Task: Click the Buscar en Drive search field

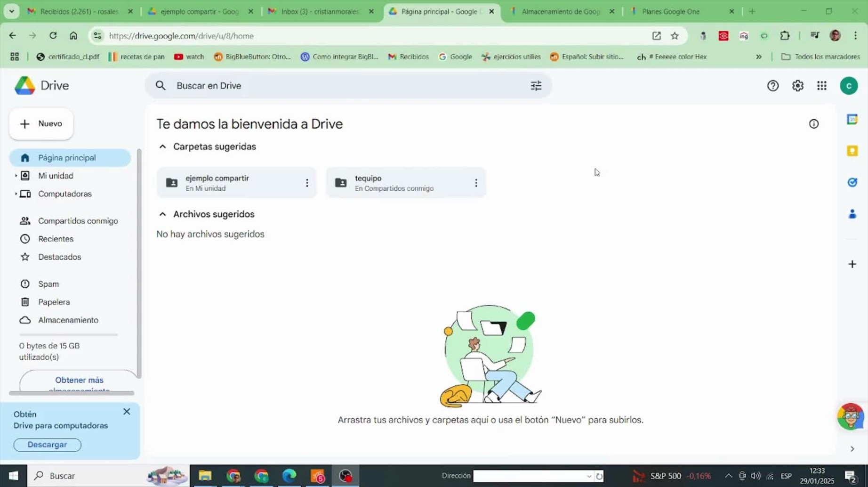Action: coord(348,86)
